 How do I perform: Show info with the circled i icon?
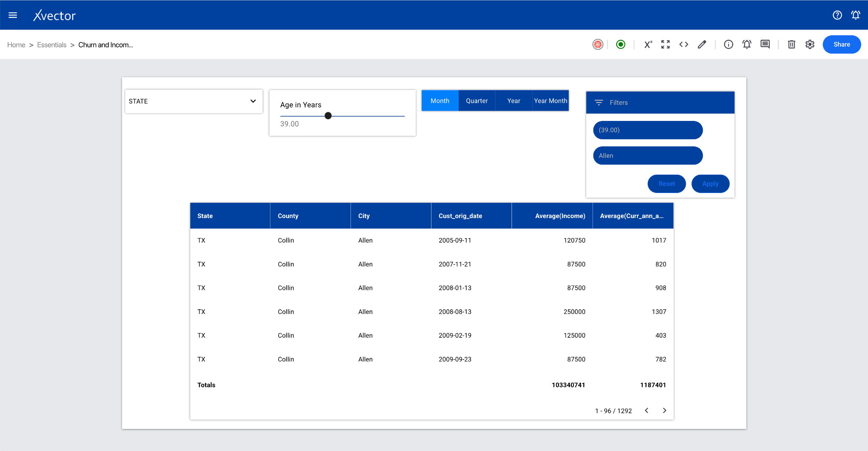[x=729, y=45]
